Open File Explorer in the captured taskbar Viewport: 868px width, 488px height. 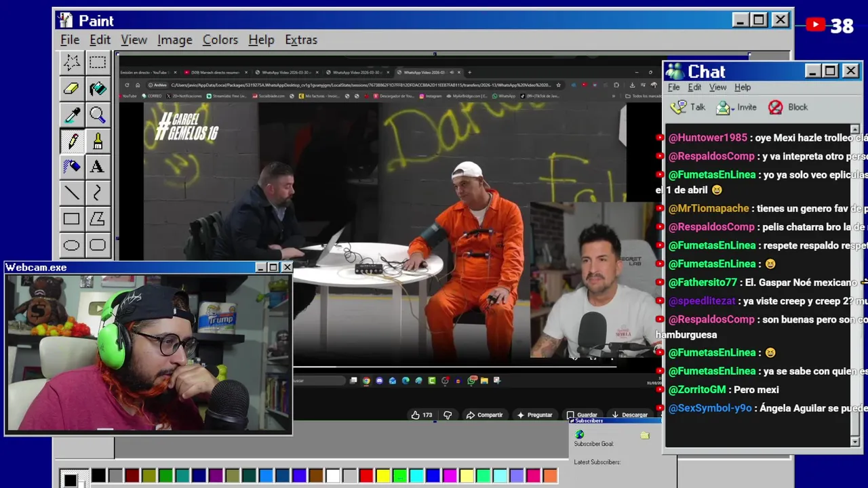[x=484, y=381]
